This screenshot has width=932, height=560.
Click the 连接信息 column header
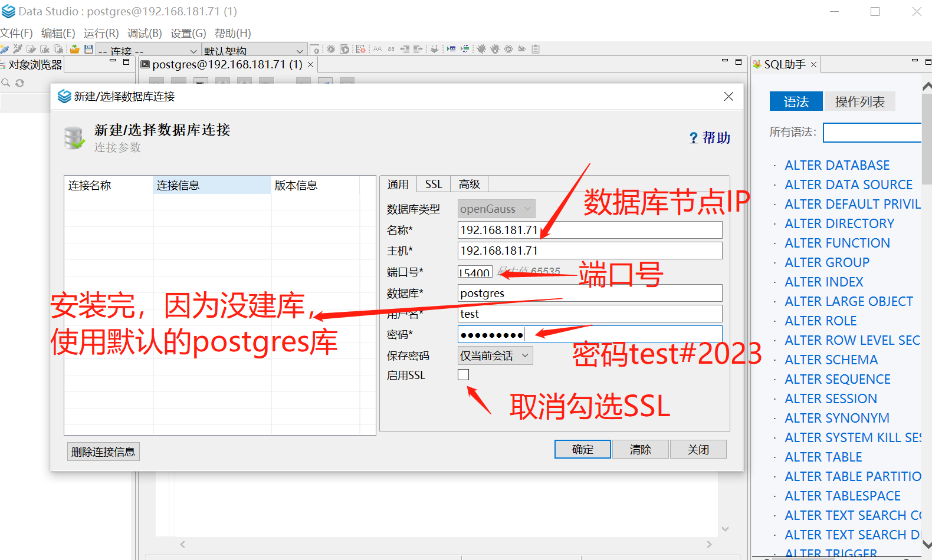(x=212, y=185)
